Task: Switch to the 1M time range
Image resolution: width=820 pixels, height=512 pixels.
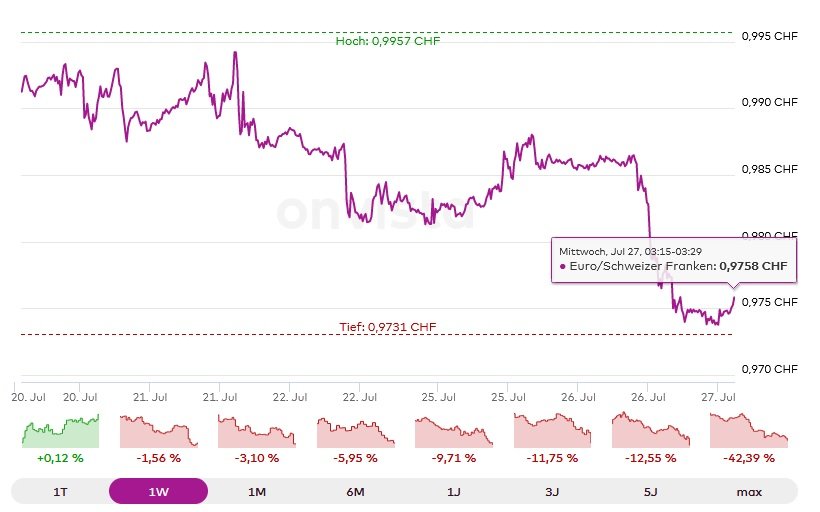Action: 257,491
